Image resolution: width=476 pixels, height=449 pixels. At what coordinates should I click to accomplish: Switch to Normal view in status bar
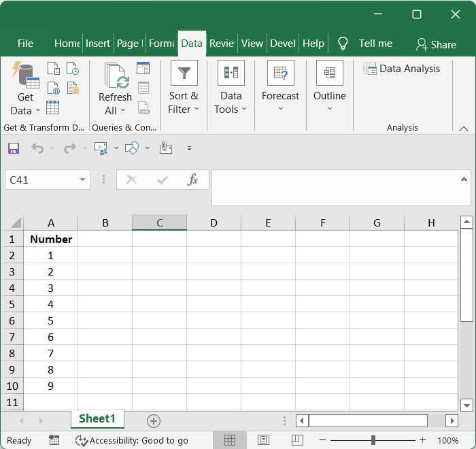point(230,440)
